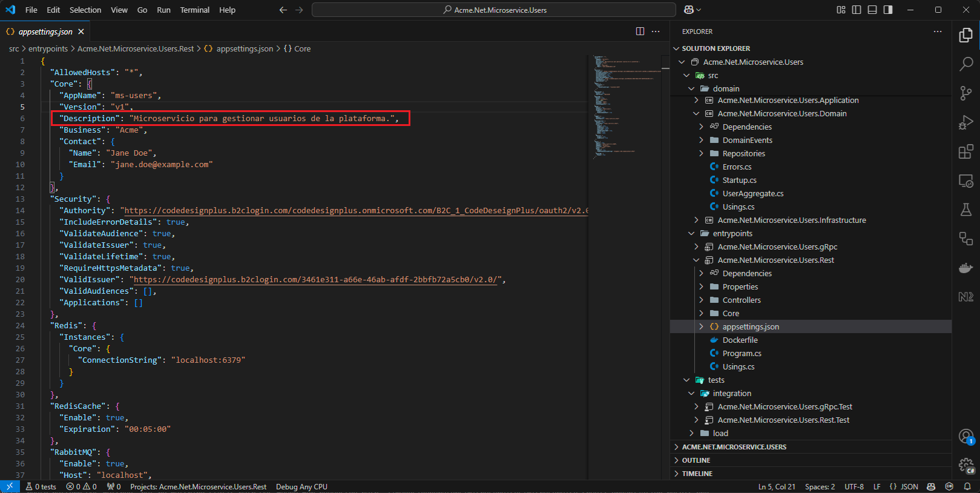This screenshot has height=493, width=980.
Task: Click the forwarded ports indicator in status bar
Action: coord(114,486)
